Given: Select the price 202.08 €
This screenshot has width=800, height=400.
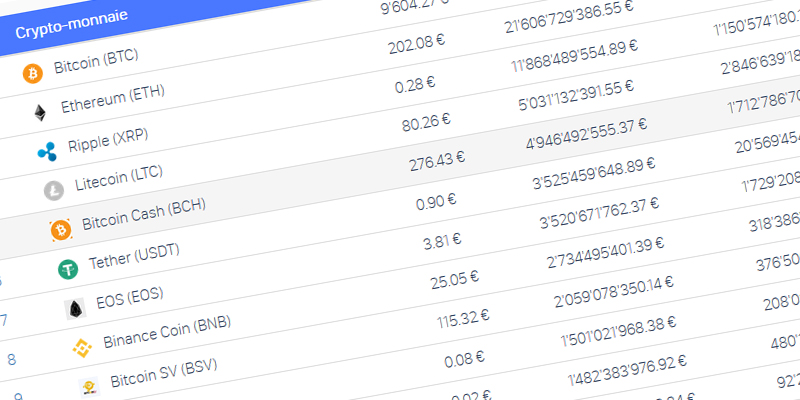Looking at the screenshot, I should coord(416,45).
